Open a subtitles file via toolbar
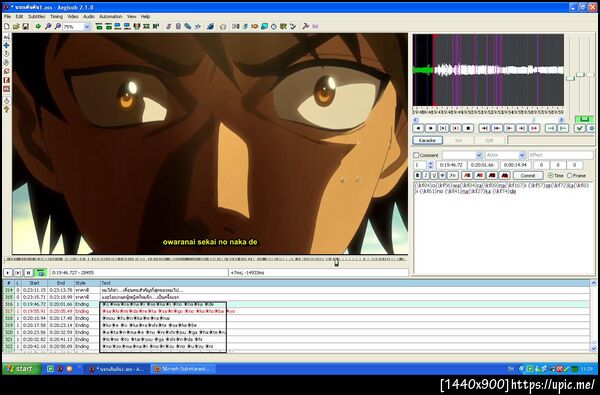Screen dimensions: 600x395 tap(16, 26)
